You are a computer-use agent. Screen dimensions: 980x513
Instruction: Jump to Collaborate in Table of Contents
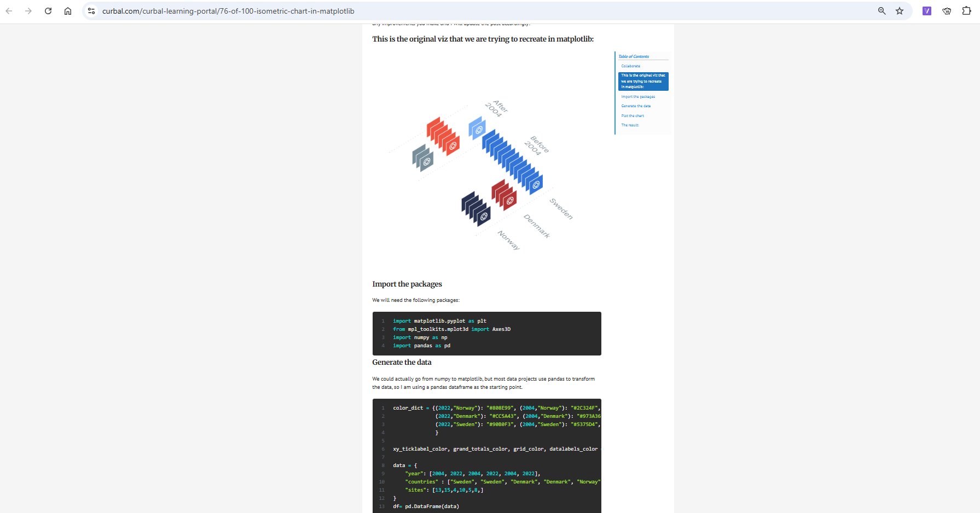[630, 66]
